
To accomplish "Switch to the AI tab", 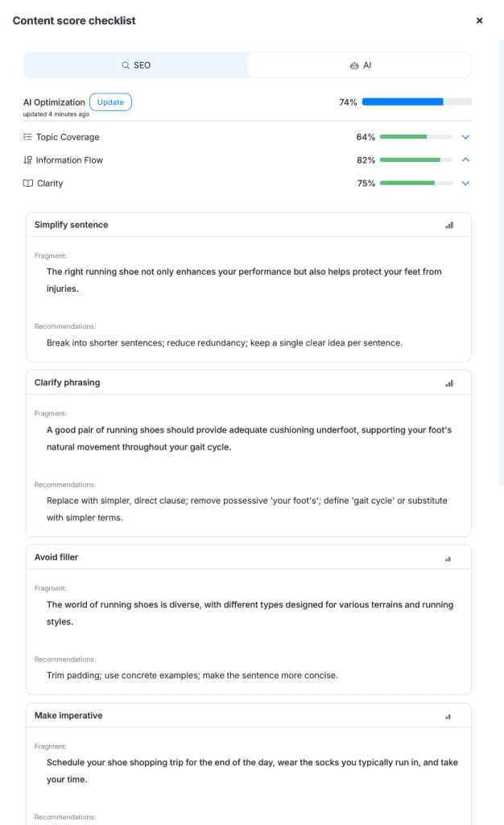I will pyautogui.click(x=360, y=65).
